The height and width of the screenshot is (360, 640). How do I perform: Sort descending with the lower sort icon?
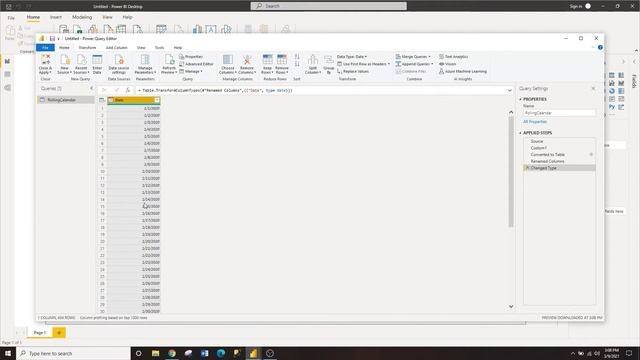point(297,64)
